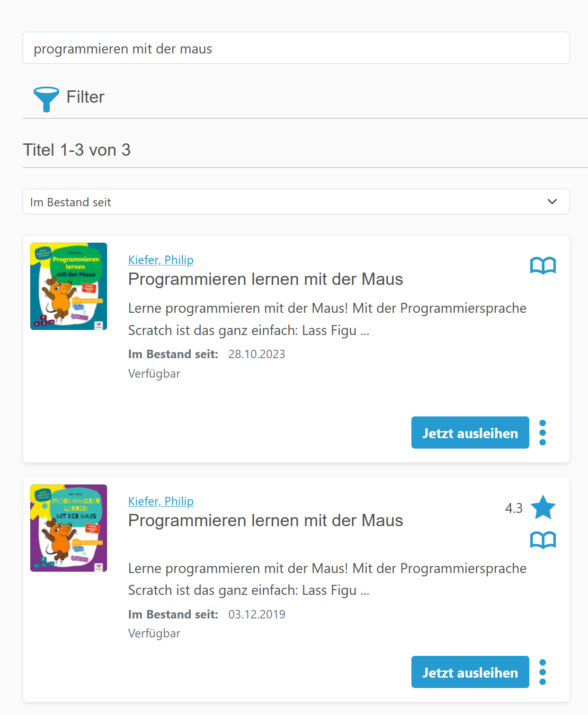Click the blue Filter funnel icon

(46, 98)
